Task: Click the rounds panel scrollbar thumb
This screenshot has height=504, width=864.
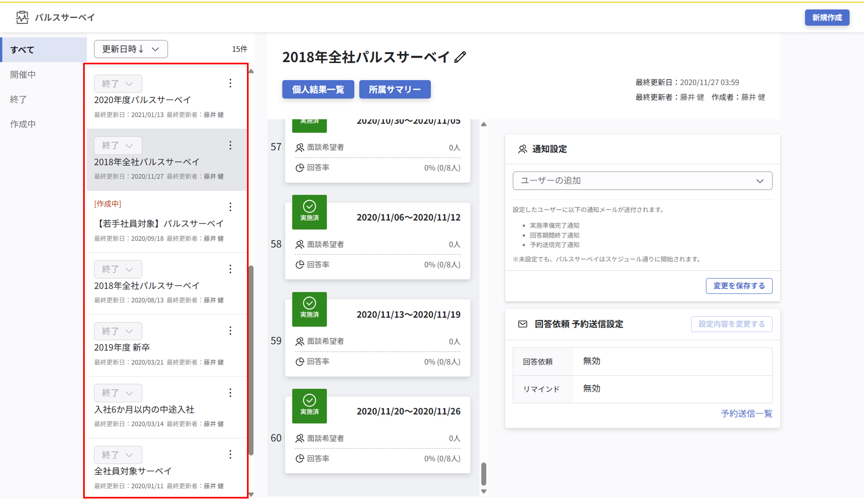Action: tap(484, 474)
